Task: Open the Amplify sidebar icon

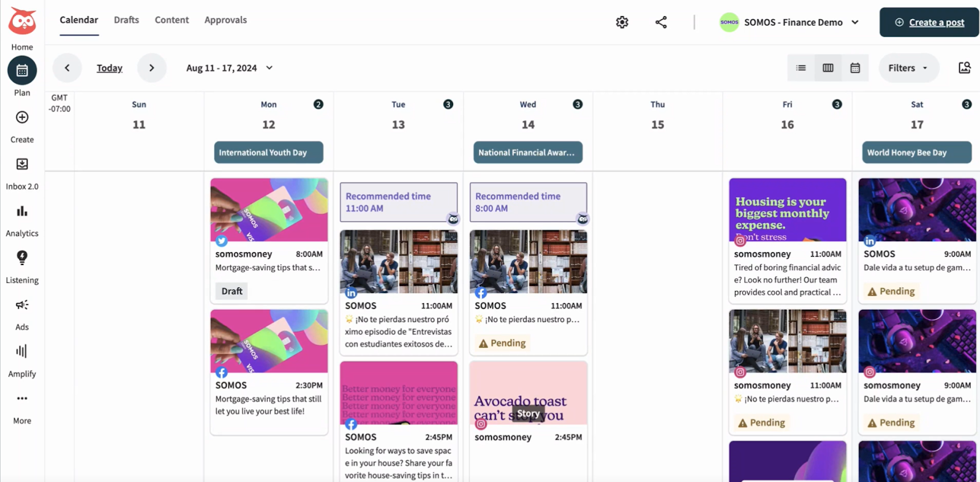Action: tap(22, 352)
